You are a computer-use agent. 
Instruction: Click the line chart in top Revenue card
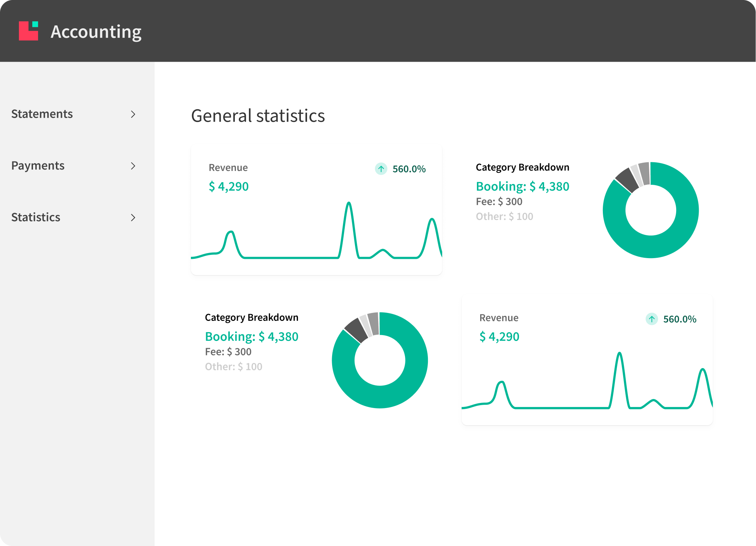tap(316, 230)
